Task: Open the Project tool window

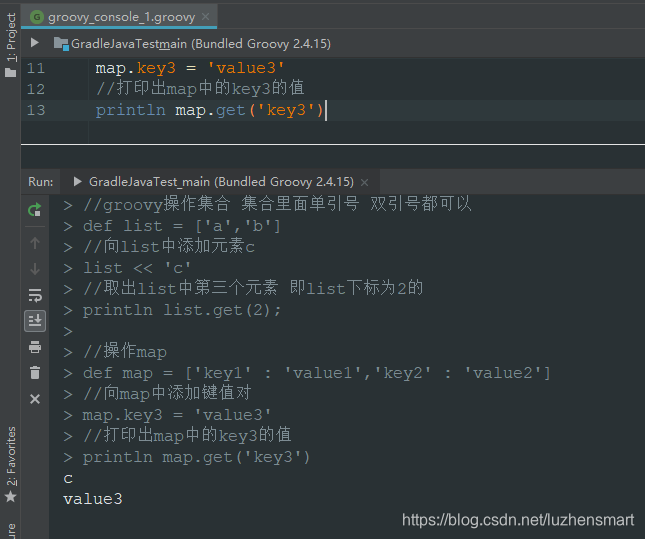Action: 11,44
